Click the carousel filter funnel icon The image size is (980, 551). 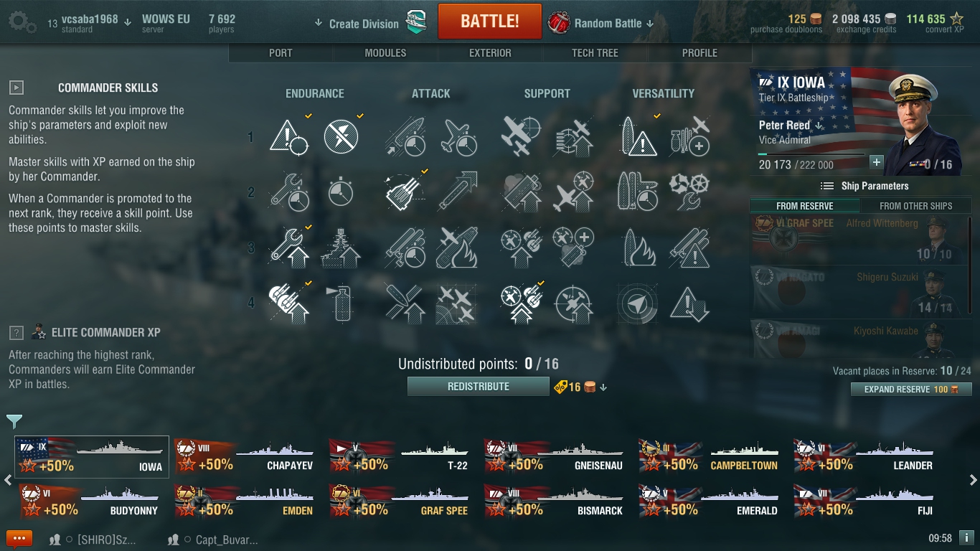click(x=14, y=421)
